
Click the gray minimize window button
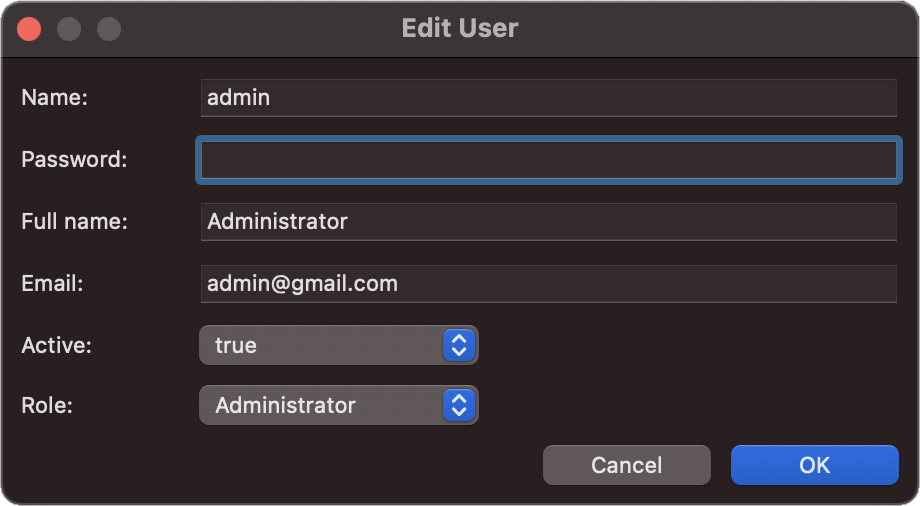coord(69,29)
